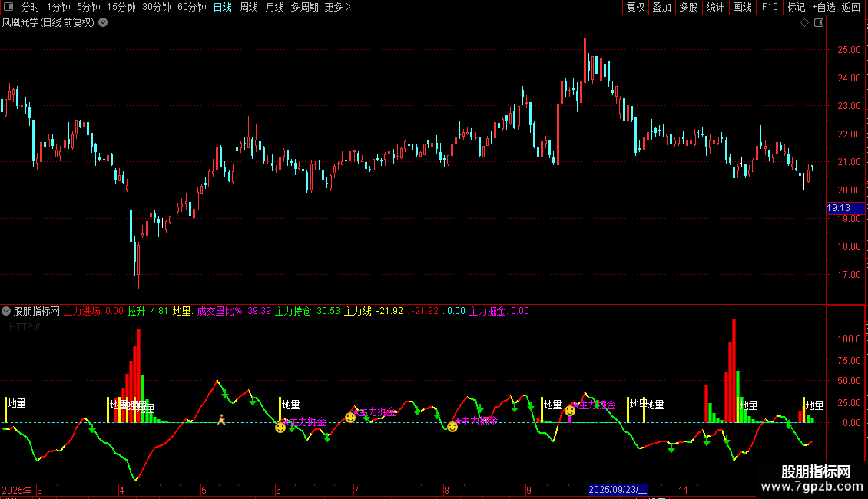Click the smiley icon just before July marker
This screenshot has height=499, width=868.
350,417
